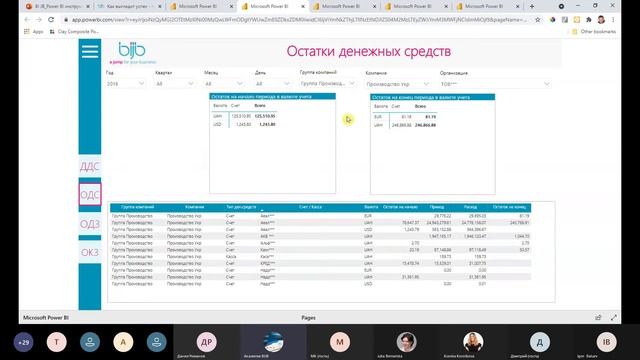
Task: Open the Pages control in the footer
Action: point(308,318)
